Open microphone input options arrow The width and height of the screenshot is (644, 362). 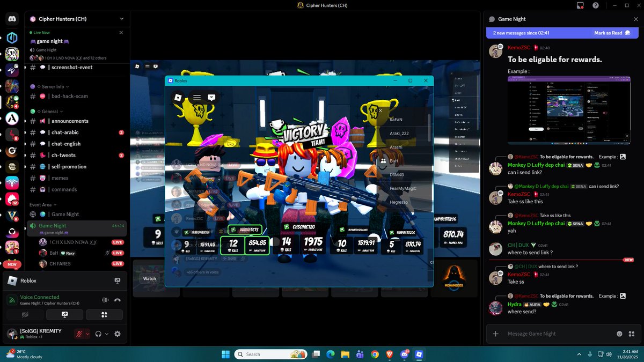point(87,334)
